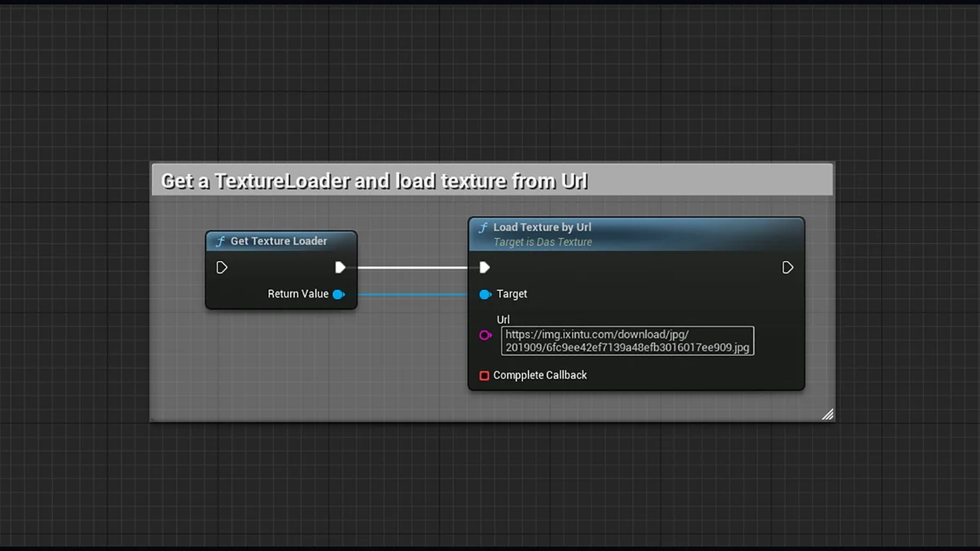The height and width of the screenshot is (551, 980).
Task: Click the red Compplete Callback delegate pin
Action: click(x=484, y=375)
